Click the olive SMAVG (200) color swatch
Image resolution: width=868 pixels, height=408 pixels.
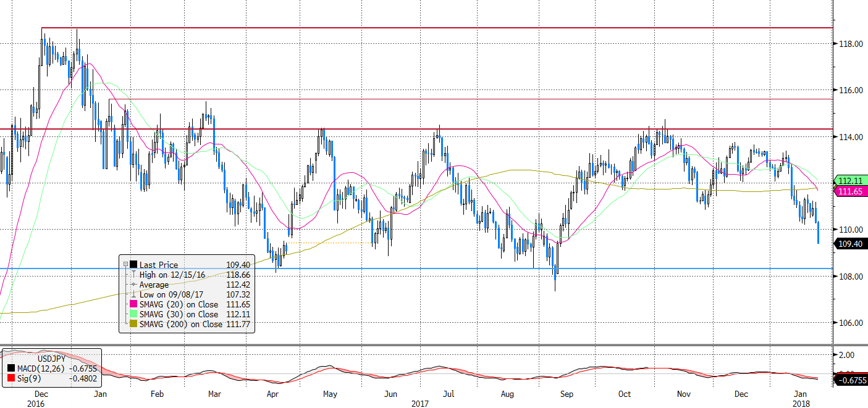pyautogui.click(x=133, y=324)
